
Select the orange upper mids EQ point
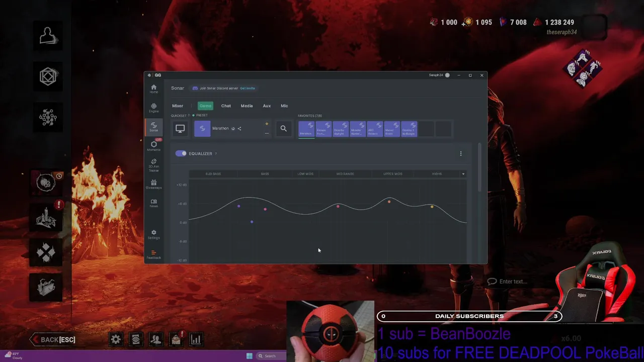click(389, 202)
